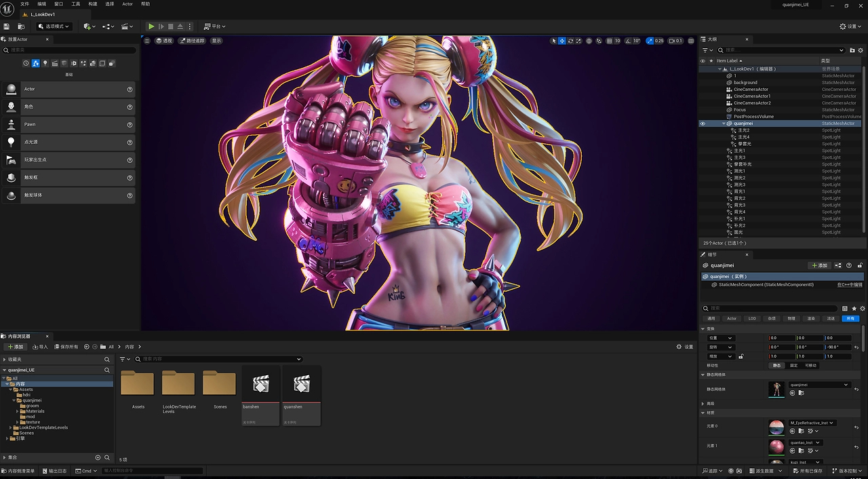Set mobility to 固定
The height and width of the screenshot is (479, 868).
tap(793, 365)
